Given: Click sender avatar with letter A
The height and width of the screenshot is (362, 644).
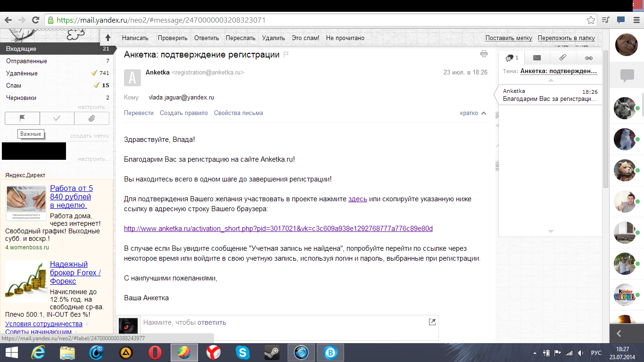Looking at the screenshot, I should pyautogui.click(x=132, y=78).
